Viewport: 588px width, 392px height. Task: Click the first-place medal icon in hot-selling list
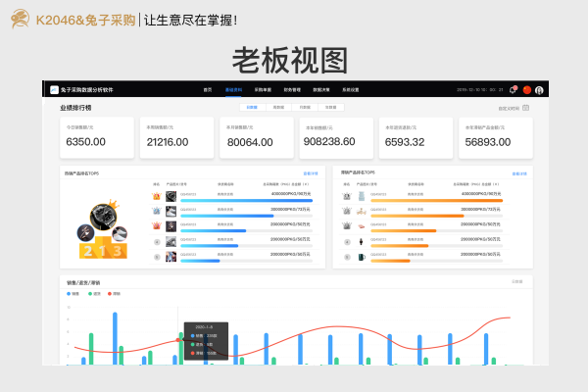[x=156, y=196]
